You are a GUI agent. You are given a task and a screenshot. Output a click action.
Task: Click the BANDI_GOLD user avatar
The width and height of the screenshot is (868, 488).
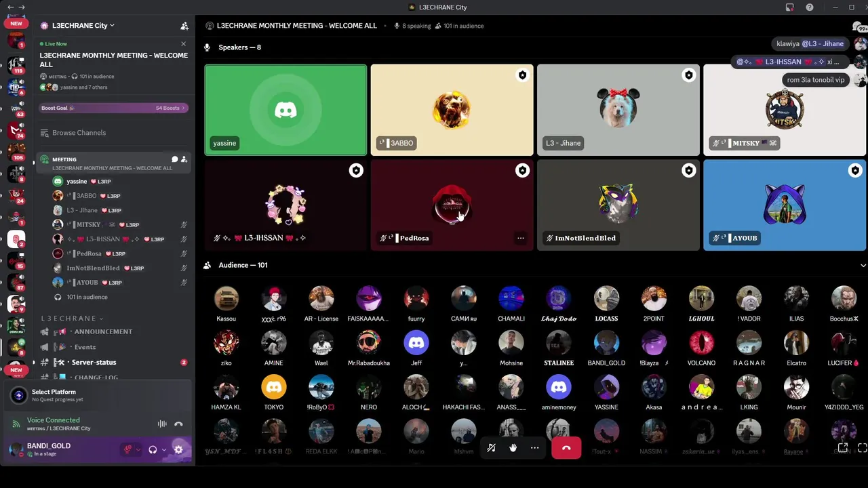coord(16,449)
